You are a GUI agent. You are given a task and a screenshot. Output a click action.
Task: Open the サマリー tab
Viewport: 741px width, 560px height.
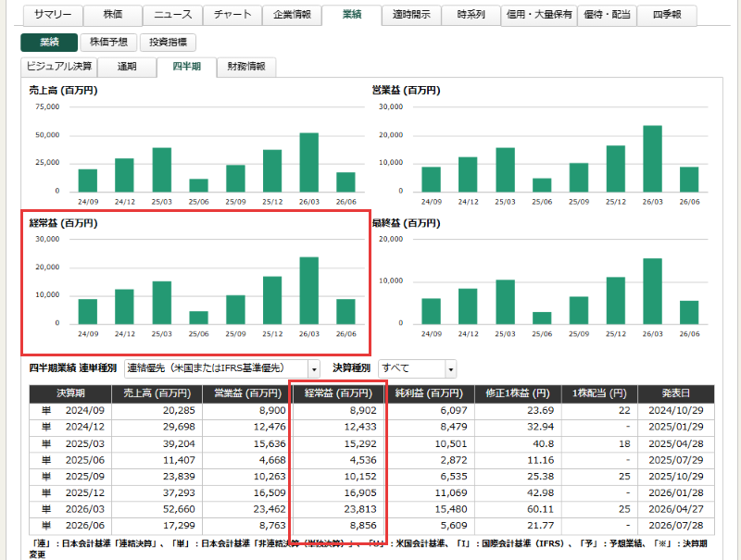tap(53, 15)
